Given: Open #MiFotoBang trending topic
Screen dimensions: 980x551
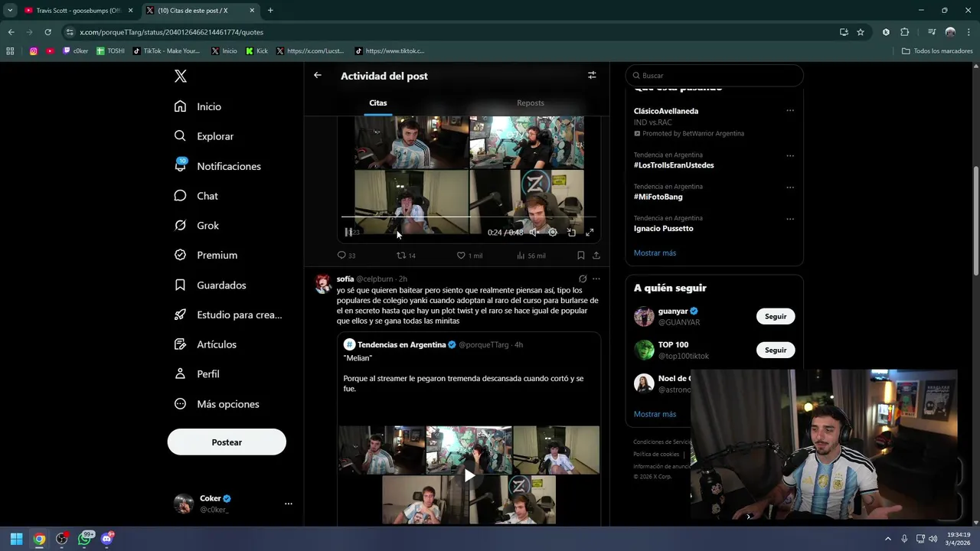Looking at the screenshot, I should pos(658,197).
